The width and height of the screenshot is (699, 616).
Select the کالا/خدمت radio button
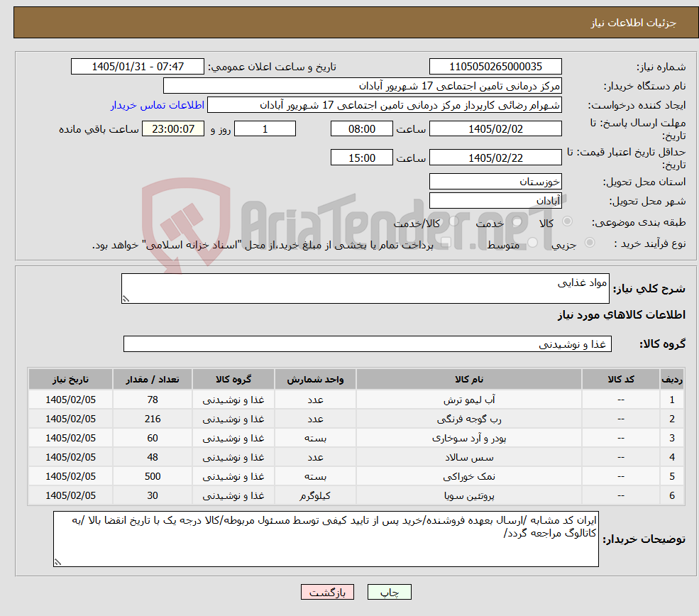(453, 221)
